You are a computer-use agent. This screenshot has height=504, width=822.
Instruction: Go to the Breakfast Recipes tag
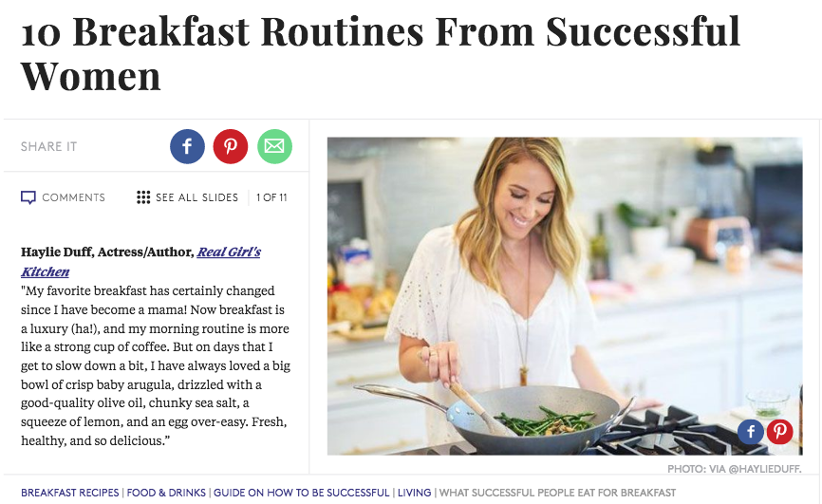click(x=70, y=493)
